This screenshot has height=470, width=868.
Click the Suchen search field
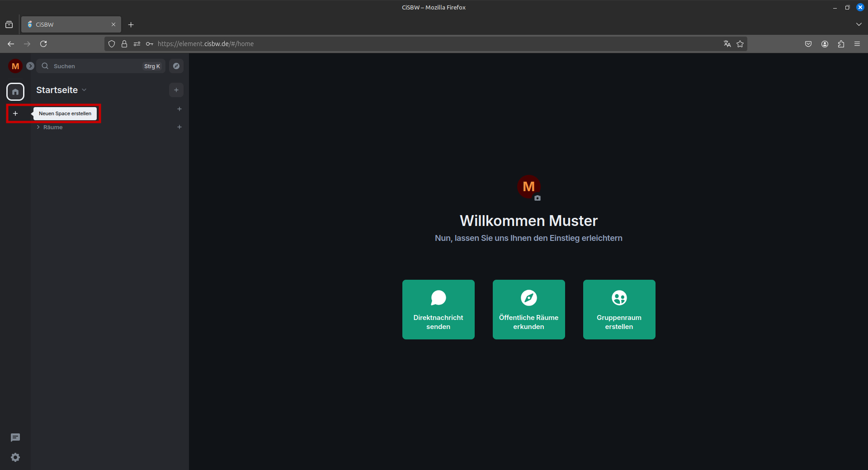pos(95,66)
